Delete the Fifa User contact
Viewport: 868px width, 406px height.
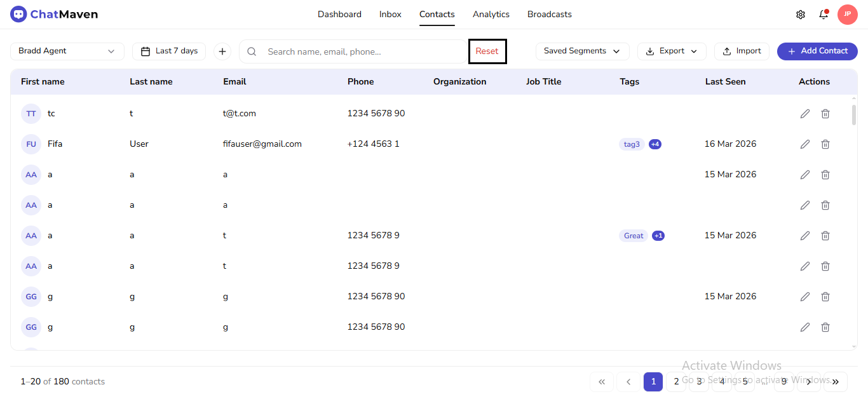[825, 144]
